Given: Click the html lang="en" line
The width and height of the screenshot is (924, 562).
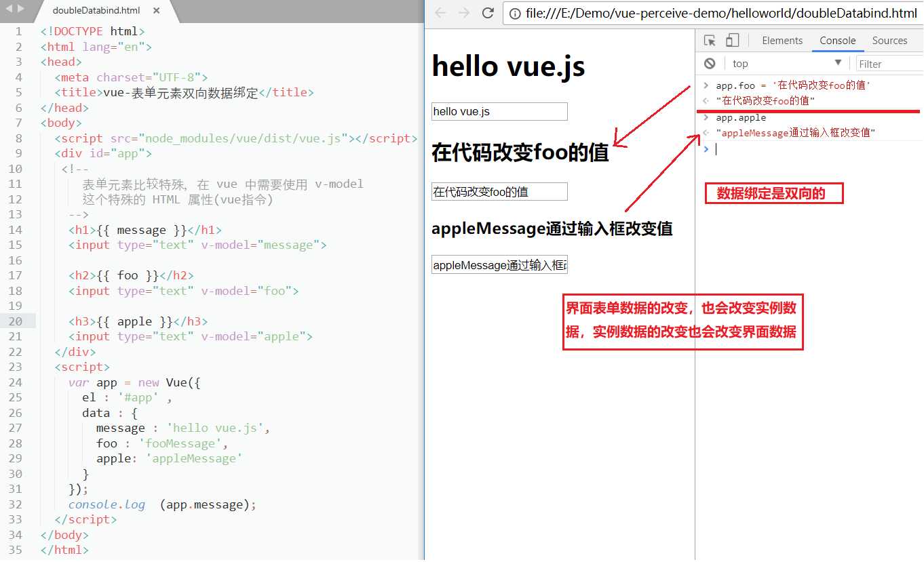Looking at the screenshot, I should click(x=96, y=47).
